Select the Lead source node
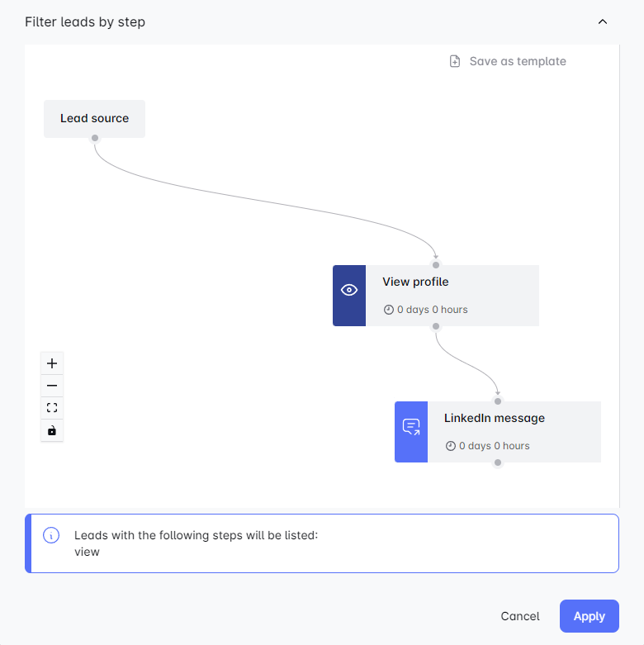The image size is (644, 645). point(94,118)
